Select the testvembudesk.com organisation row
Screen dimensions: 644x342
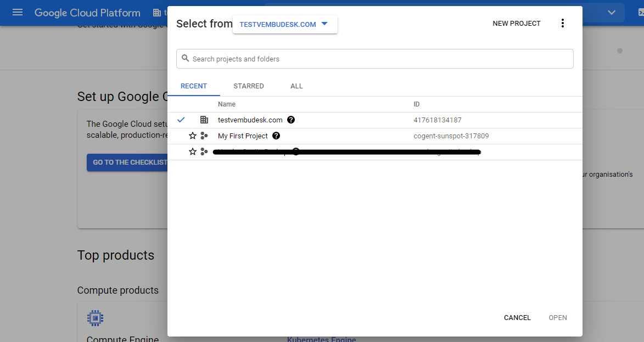coord(374,120)
